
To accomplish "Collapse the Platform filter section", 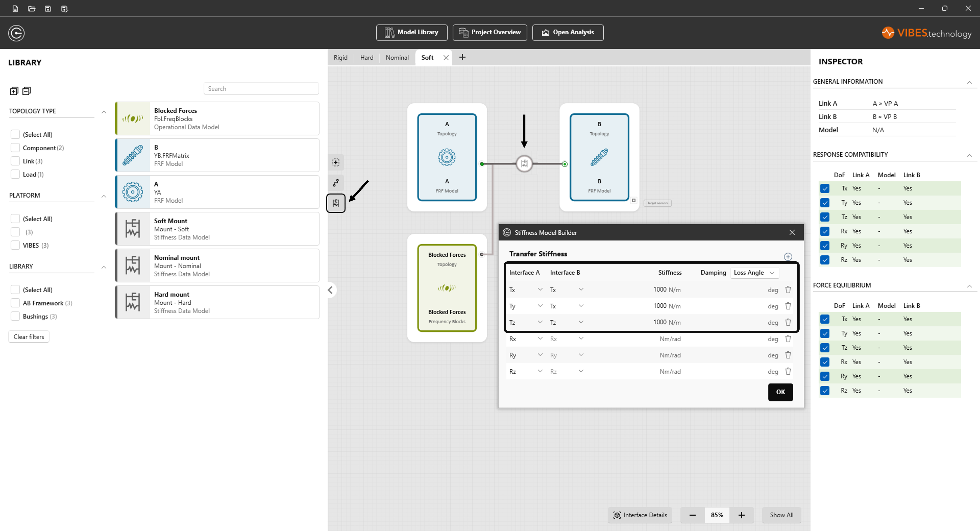I will point(104,196).
